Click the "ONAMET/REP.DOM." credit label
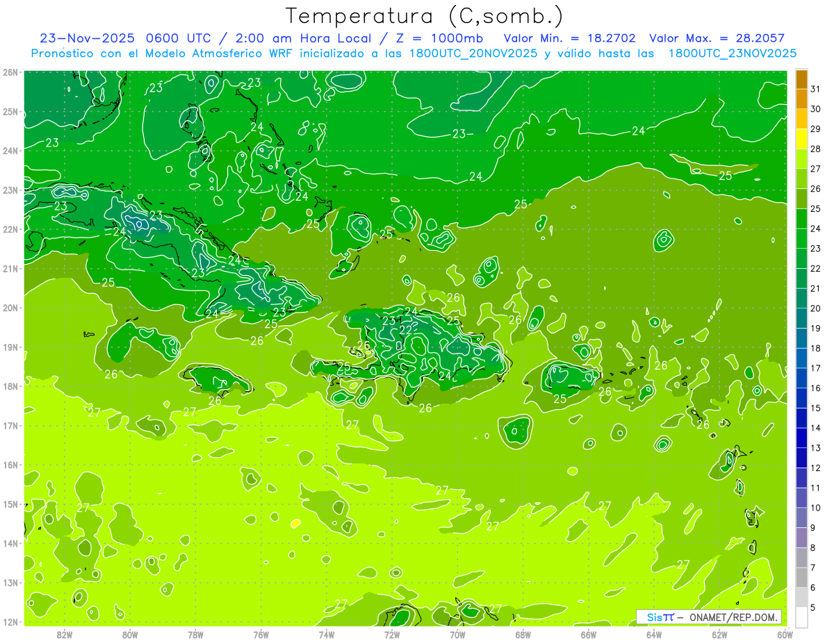Screen dimensions: 834x644 [x=735, y=617]
